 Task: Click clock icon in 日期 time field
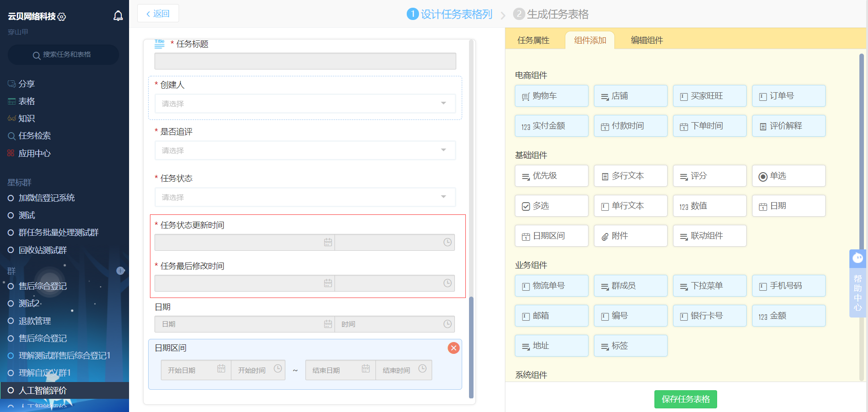tap(447, 324)
